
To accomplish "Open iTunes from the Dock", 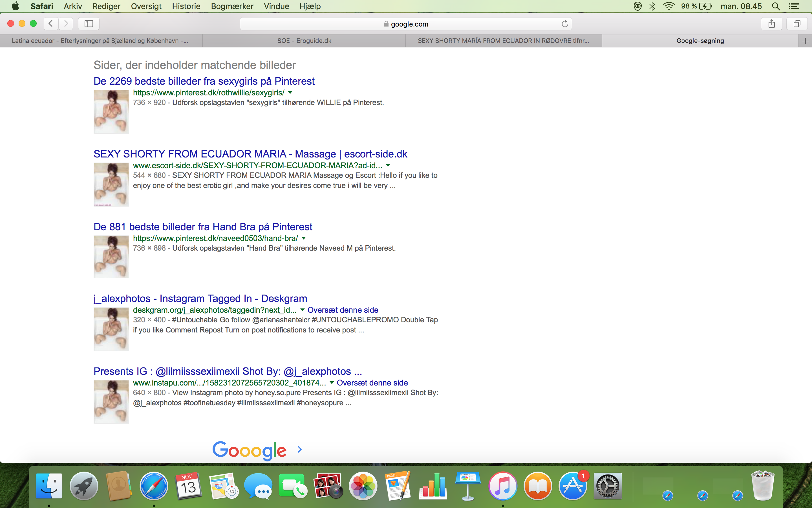I will (503, 486).
